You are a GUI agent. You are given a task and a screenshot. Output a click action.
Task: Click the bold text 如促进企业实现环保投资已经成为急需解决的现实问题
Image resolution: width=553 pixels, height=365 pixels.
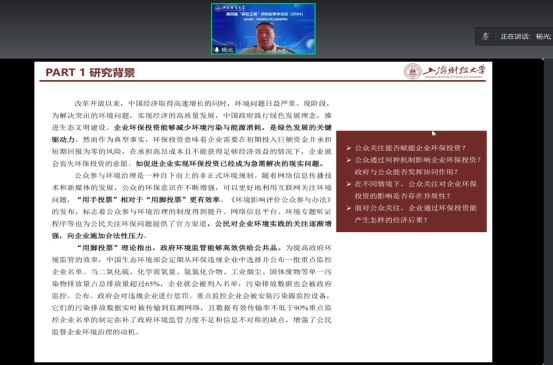coord(230,164)
